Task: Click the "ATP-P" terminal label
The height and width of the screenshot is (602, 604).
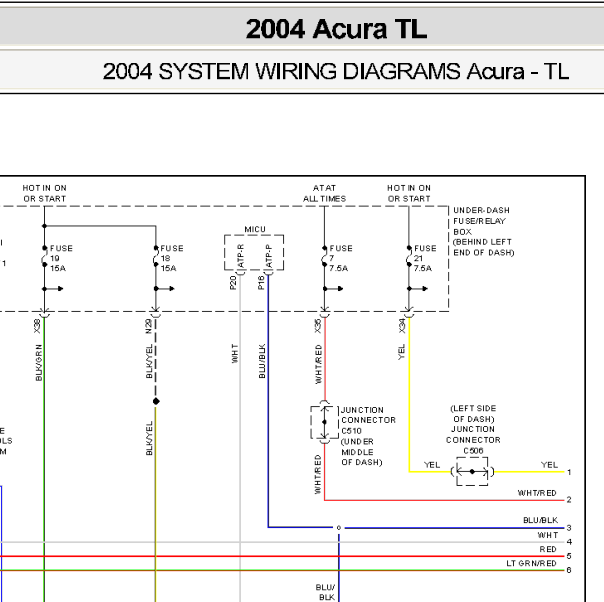Action: click(x=269, y=256)
